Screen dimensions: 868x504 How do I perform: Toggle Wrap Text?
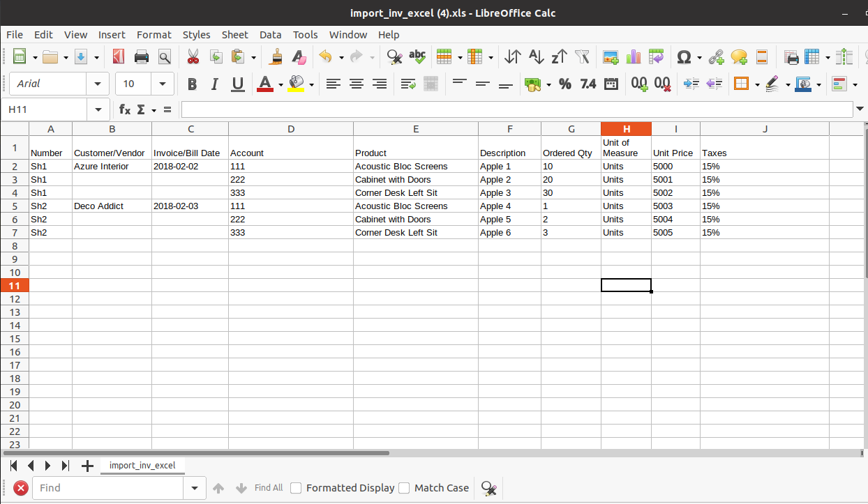pyautogui.click(x=408, y=84)
